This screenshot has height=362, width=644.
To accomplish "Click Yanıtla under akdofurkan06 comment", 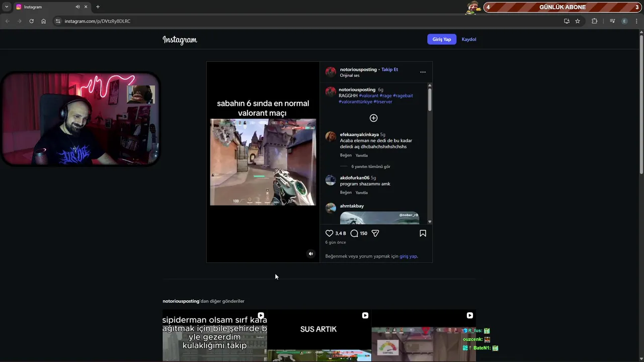I will (361, 193).
